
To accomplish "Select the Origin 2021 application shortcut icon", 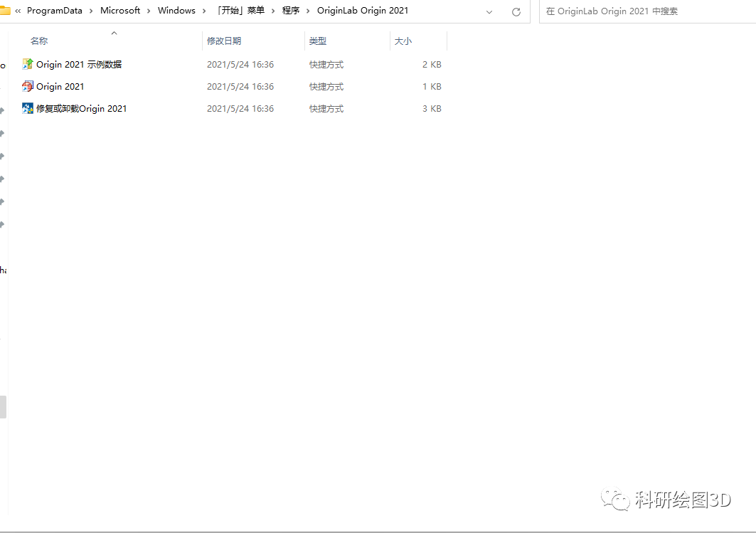I will [28, 86].
